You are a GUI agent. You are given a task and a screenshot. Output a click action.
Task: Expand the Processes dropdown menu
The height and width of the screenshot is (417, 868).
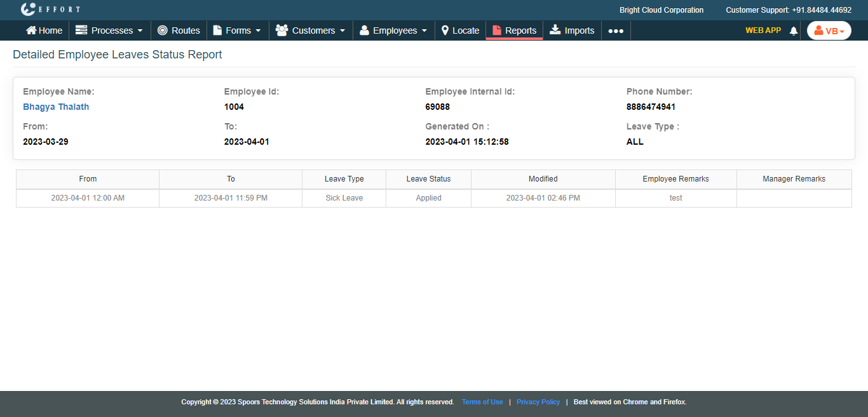click(x=109, y=30)
